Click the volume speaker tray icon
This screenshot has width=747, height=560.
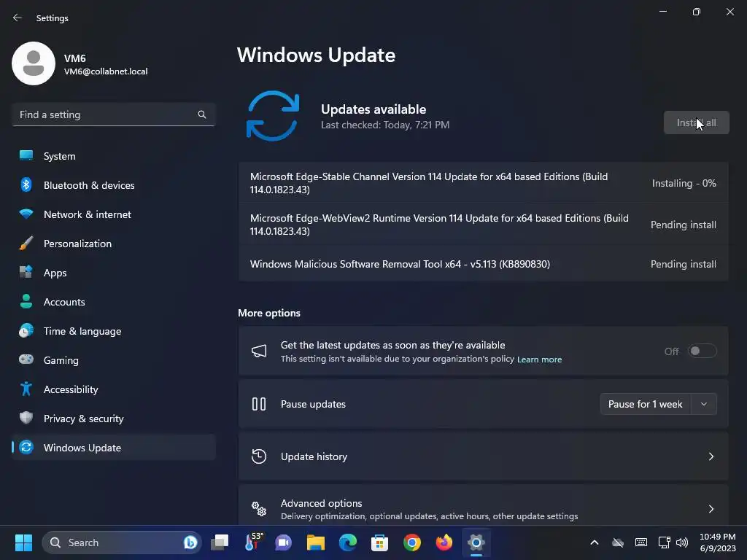coord(682,542)
